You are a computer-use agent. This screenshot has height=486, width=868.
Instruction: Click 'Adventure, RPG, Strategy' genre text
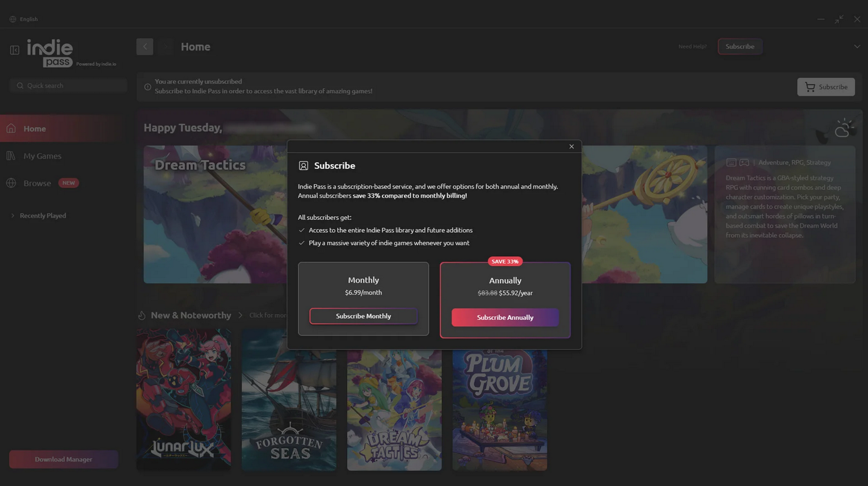point(794,162)
